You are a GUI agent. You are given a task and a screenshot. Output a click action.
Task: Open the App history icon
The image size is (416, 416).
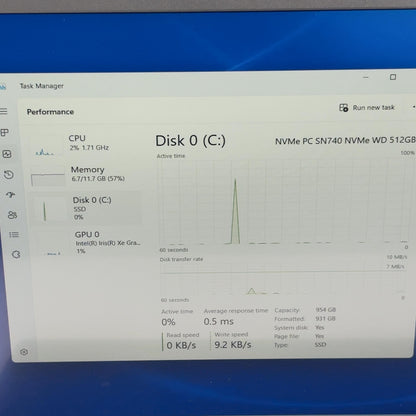(9, 174)
